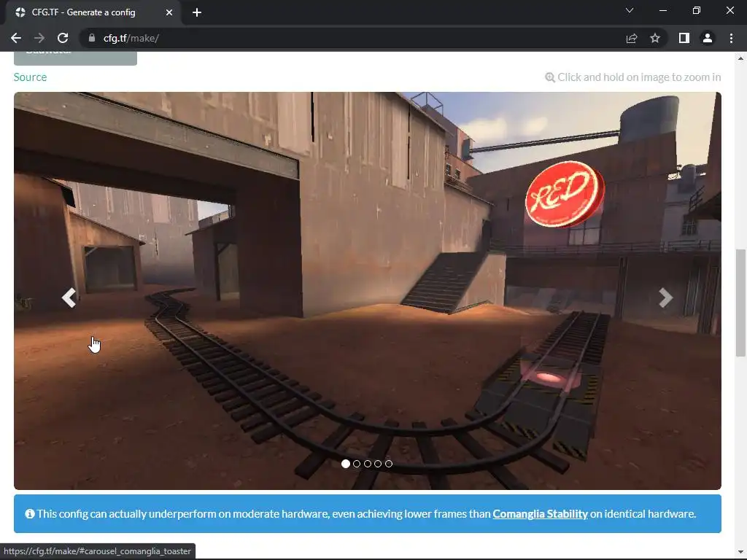Close the CFG.TF tab

coord(169,12)
